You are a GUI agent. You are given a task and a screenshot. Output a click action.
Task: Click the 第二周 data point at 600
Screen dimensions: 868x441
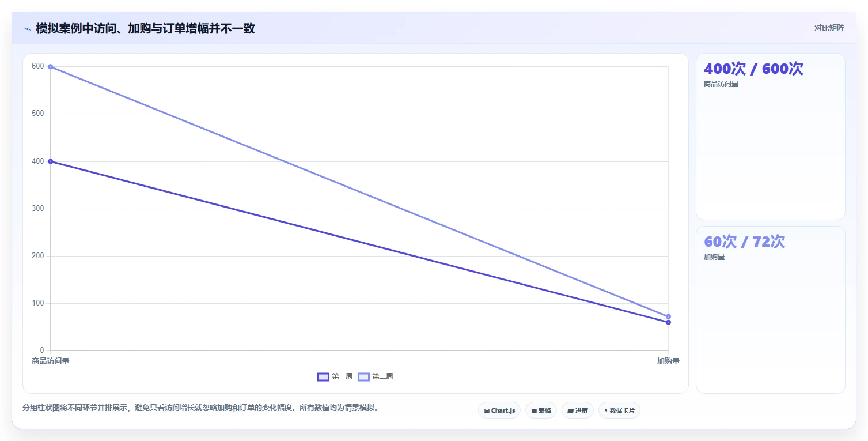pos(51,67)
